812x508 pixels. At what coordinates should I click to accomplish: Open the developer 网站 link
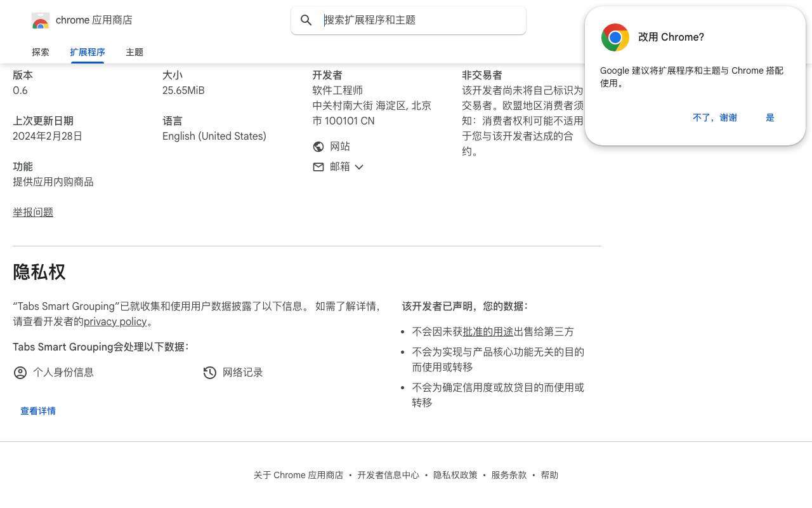tap(340, 147)
